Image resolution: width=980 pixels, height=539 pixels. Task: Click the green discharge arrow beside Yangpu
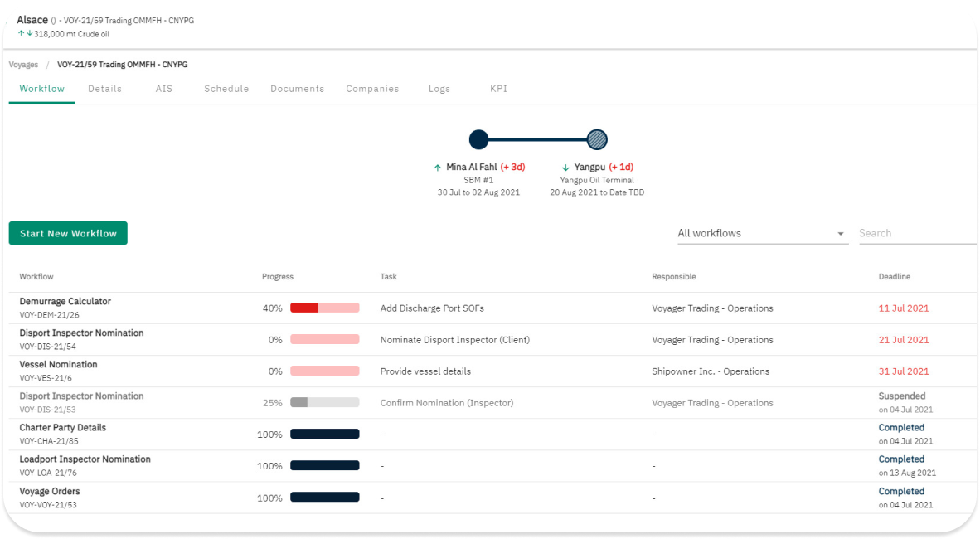(x=565, y=167)
